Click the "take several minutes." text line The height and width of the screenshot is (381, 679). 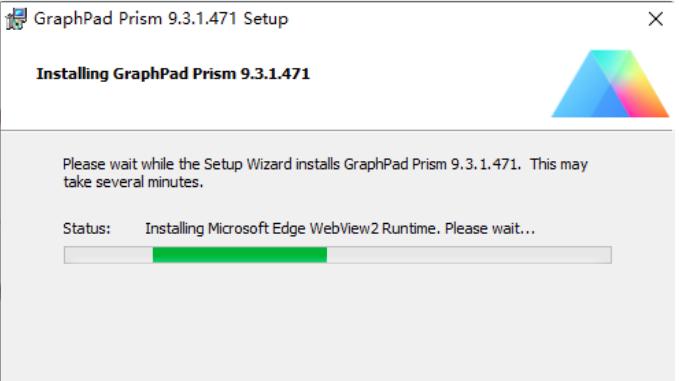133,182
